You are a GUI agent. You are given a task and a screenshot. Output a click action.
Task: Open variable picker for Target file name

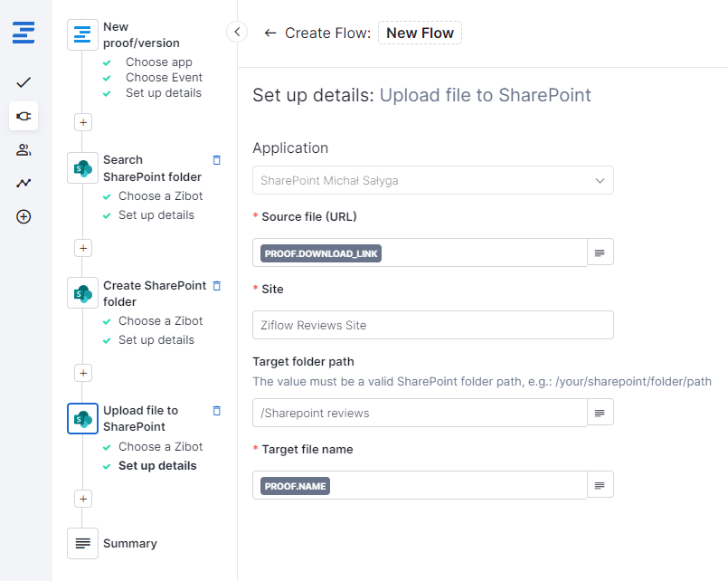coord(600,485)
